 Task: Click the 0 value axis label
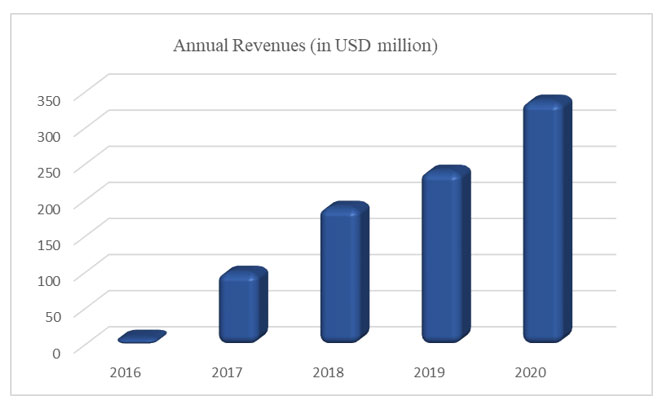pos(57,353)
